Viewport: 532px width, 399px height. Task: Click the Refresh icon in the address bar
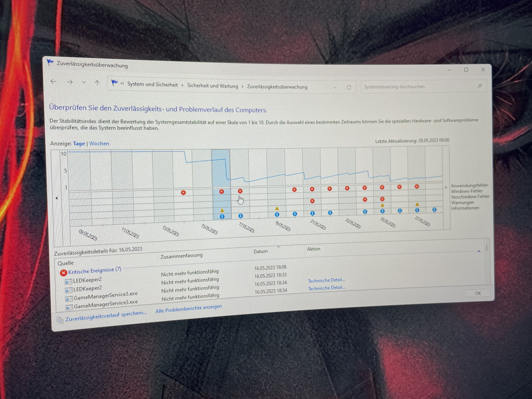(x=349, y=87)
